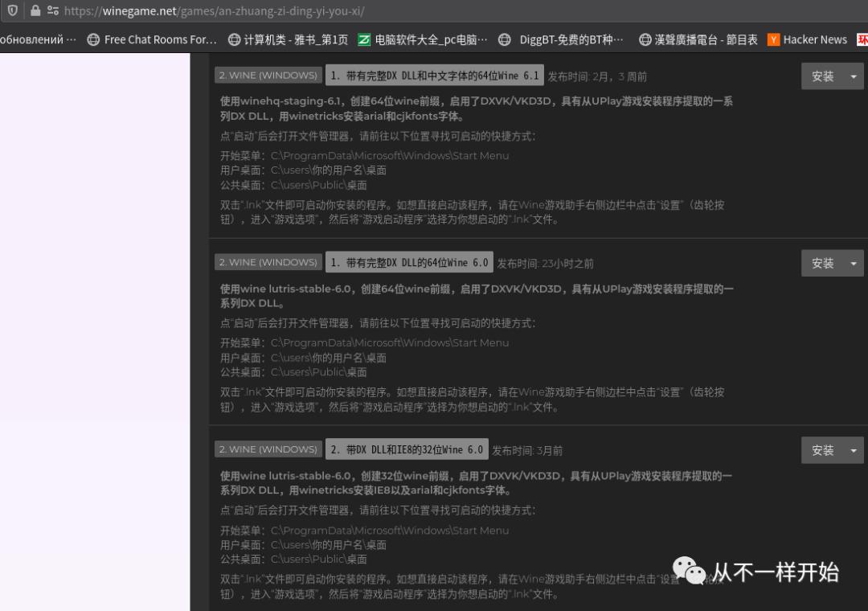868x611 pixels.
Task: Open site security via the padlock icon
Action: [34, 12]
